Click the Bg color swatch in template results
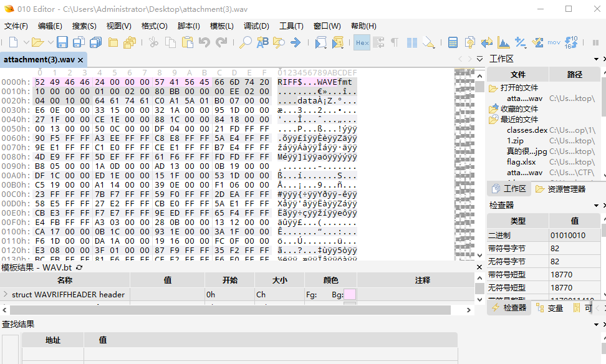 point(349,294)
